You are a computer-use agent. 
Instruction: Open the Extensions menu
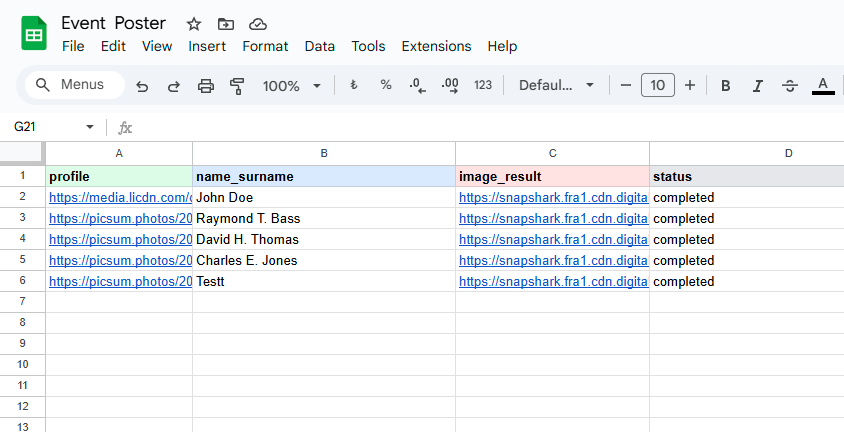tap(436, 46)
